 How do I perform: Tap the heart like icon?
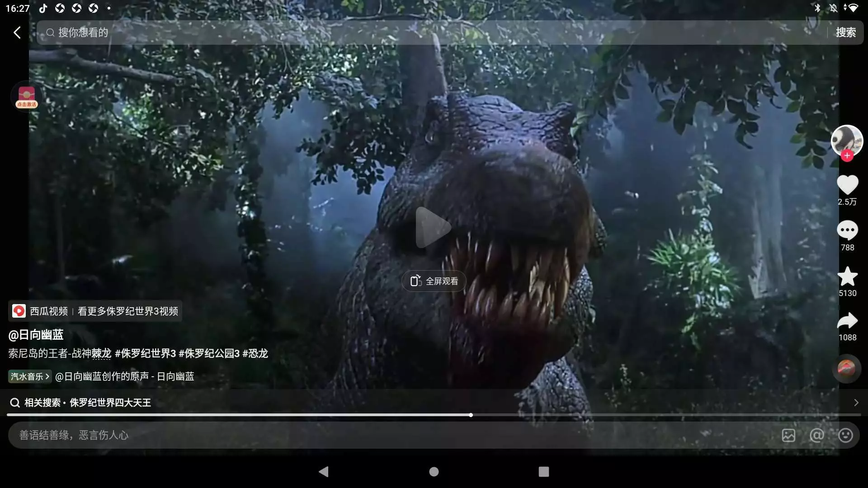[847, 185]
